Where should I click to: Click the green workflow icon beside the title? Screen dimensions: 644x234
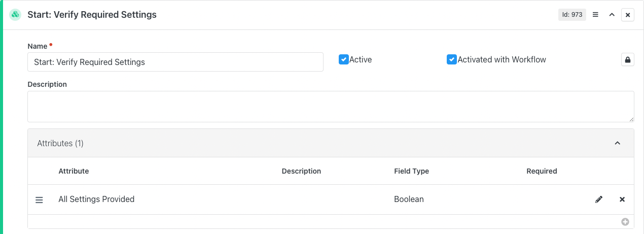15,15
